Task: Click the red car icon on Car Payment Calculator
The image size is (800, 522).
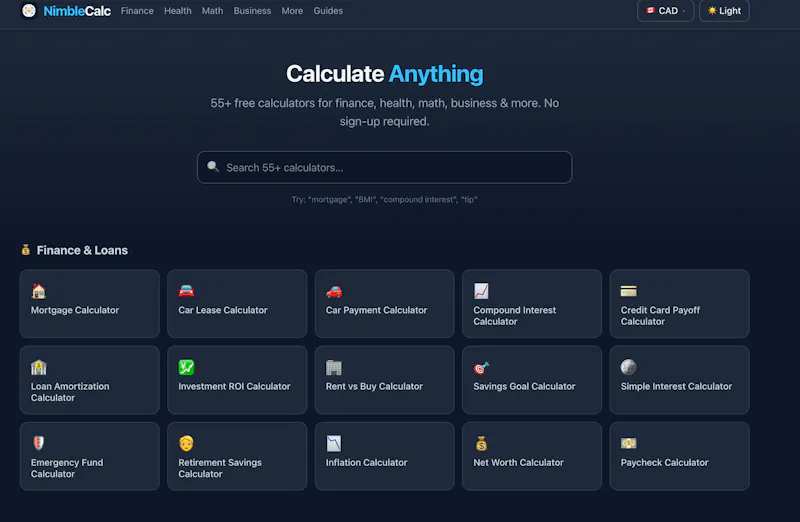Action: tap(334, 291)
